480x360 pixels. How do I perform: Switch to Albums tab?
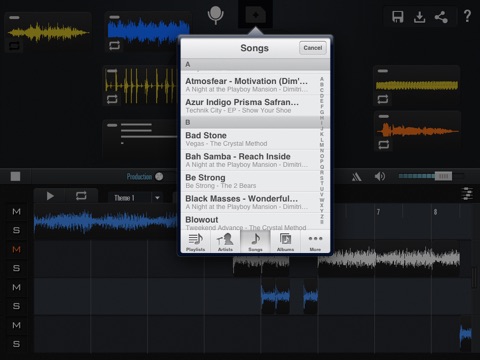[285, 242]
